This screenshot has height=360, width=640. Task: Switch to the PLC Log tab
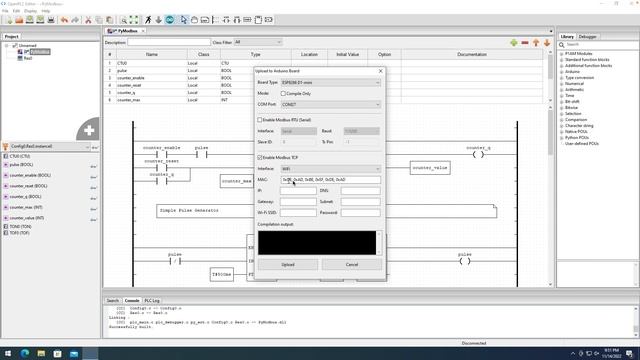[x=152, y=300]
